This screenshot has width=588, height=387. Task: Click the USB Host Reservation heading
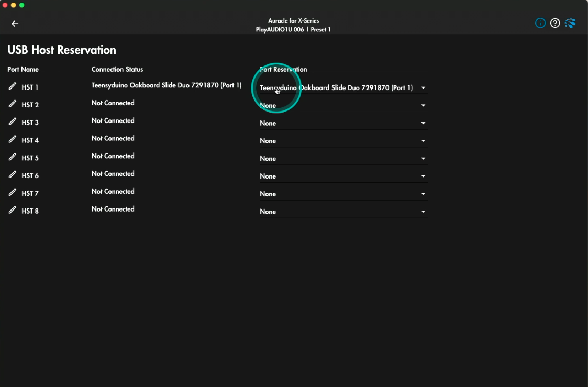[62, 50]
